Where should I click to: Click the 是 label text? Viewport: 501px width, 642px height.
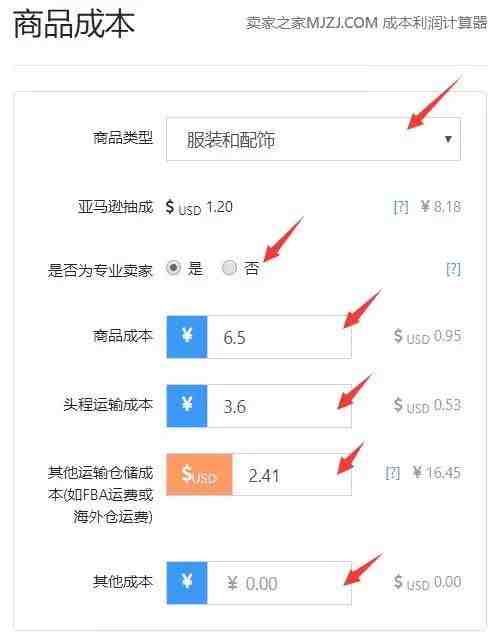196,268
